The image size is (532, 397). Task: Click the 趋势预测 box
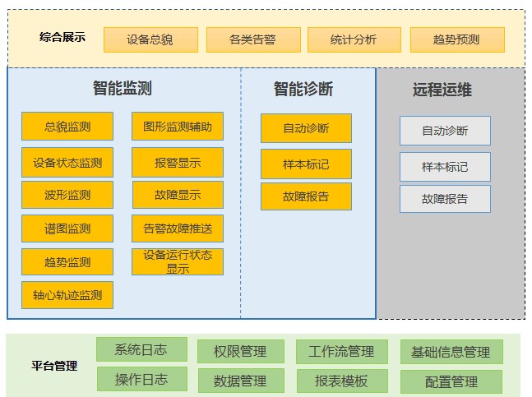[456, 39]
